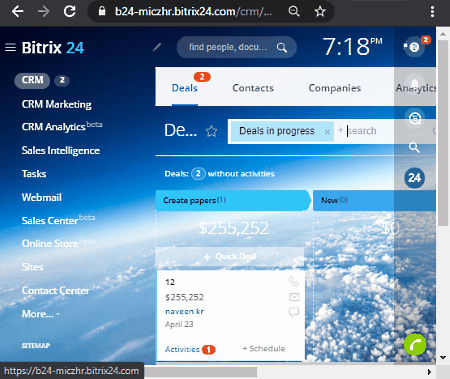Click the Bitrix 24 logo
Screen dimensions: 450x379
coord(53,48)
